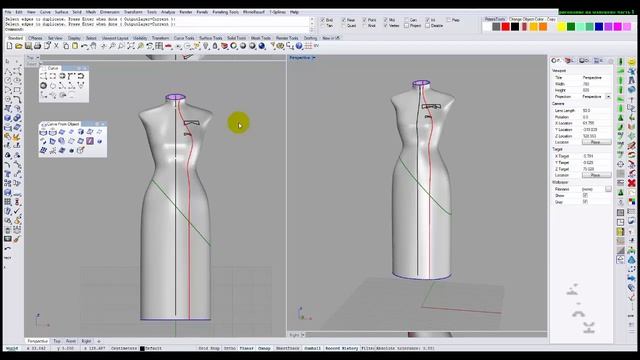Switch to the Top viewport tab at bottom
The image size is (640, 360).
point(57,341)
